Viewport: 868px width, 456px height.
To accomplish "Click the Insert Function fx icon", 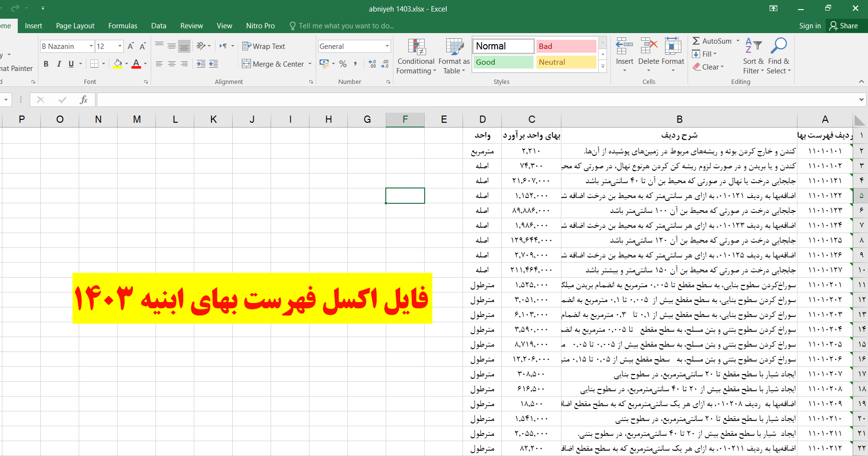I will point(83,100).
